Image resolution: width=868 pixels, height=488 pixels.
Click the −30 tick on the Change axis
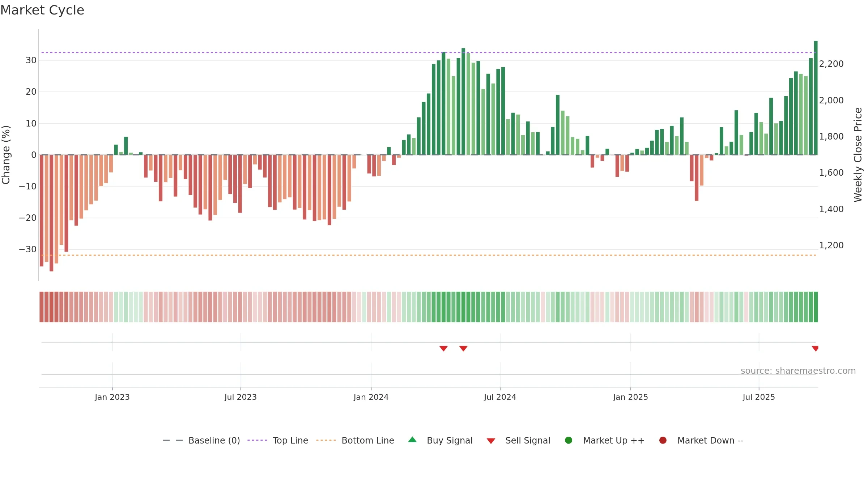pos(28,249)
